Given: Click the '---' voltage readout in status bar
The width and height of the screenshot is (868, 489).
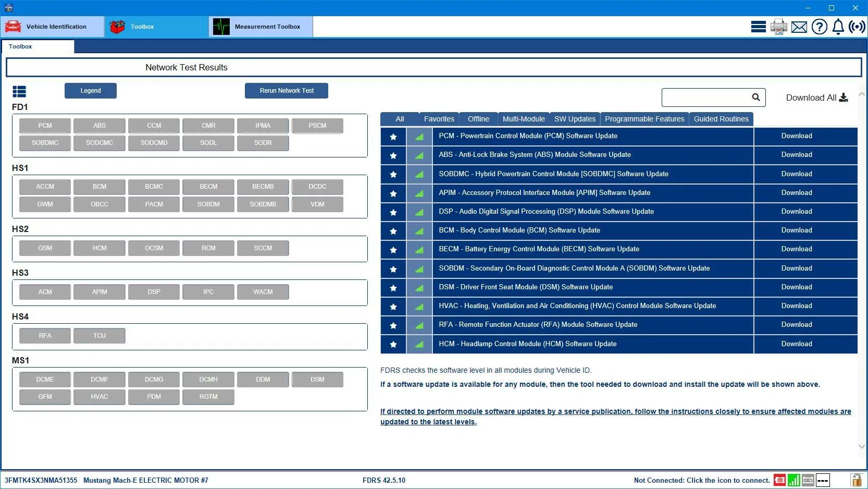Looking at the screenshot, I should [x=823, y=480].
